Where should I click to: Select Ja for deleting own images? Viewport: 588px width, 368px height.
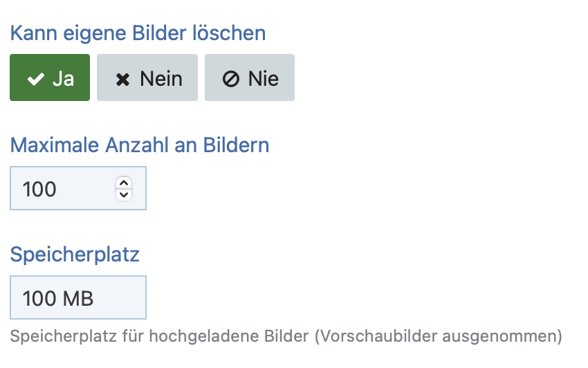pyautogui.click(x=50, y=78)
